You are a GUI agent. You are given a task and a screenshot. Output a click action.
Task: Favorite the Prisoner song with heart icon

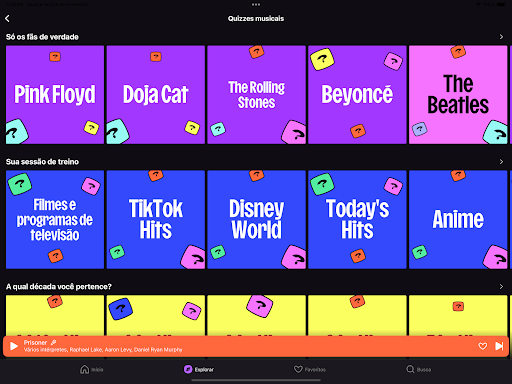tap(482, 346)
